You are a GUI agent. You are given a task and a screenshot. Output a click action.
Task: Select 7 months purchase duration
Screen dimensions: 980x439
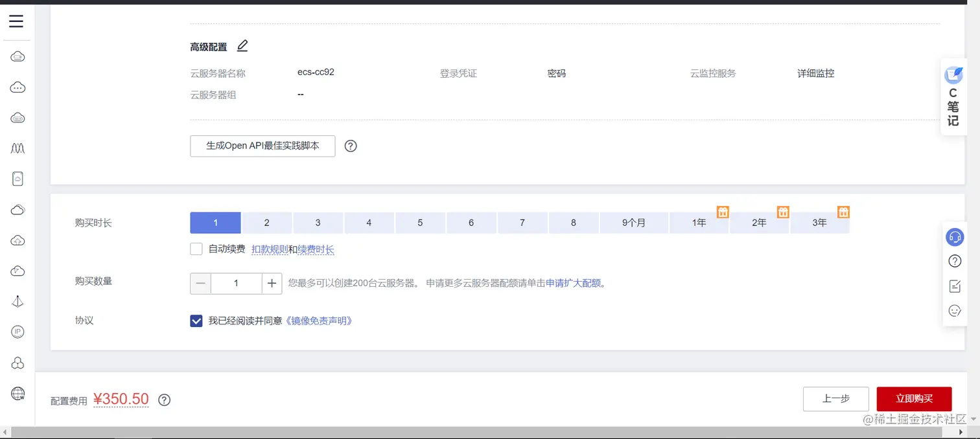point(522,223)
